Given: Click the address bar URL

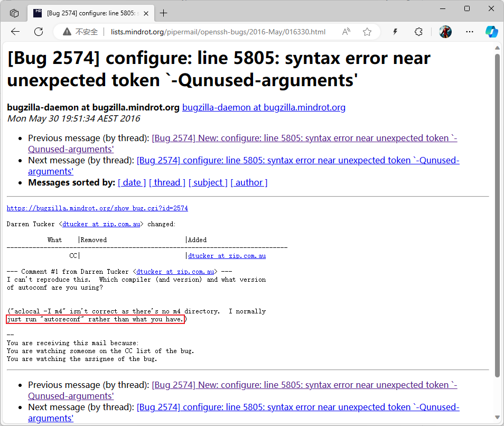Looking at the screenshot, I should coord(218,32).
